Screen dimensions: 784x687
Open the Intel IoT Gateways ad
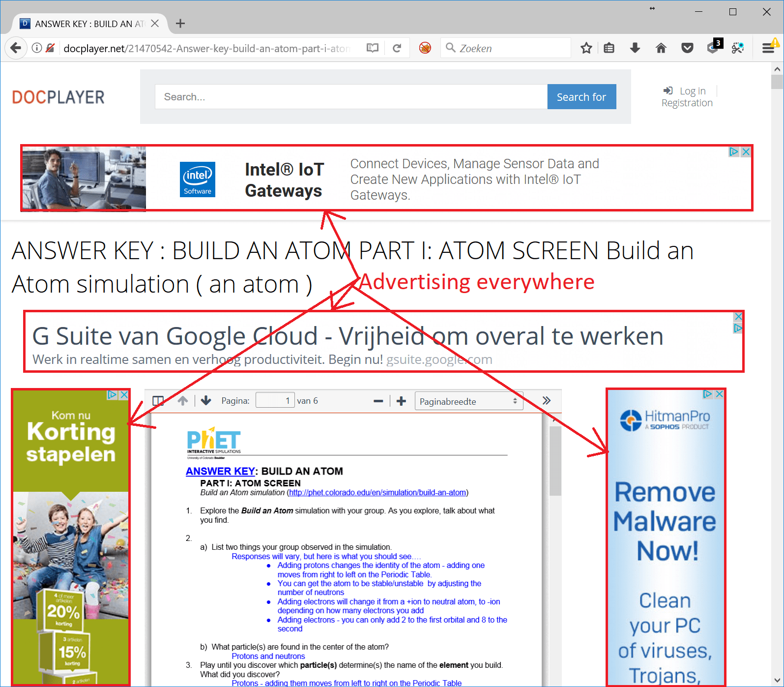386,178
